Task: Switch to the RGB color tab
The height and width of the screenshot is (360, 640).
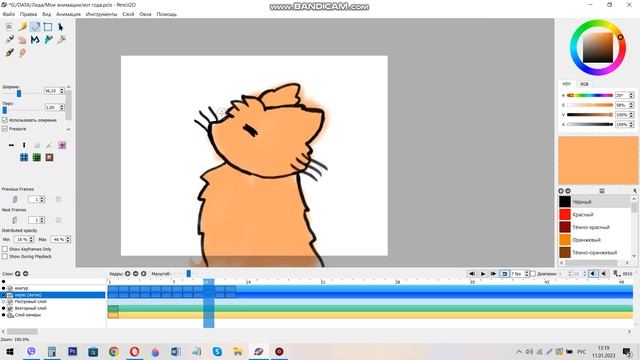Action: coord(584,84)
